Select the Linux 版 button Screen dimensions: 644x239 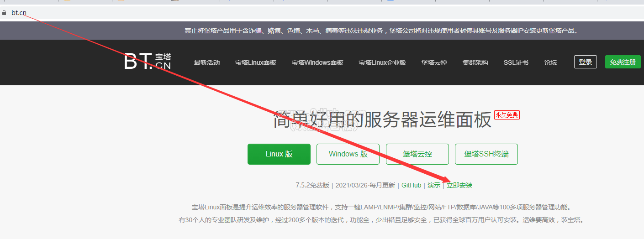pyautogui.click(x=279, y=154)
